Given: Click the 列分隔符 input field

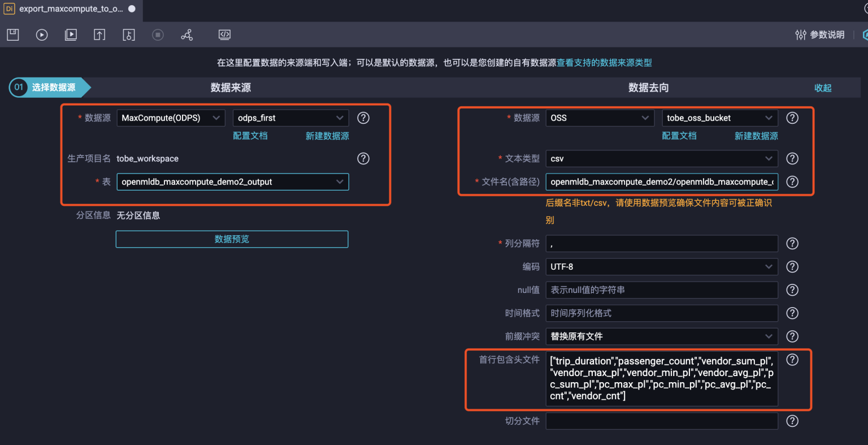Looking at the screenshot, I should tap(662, 243).
